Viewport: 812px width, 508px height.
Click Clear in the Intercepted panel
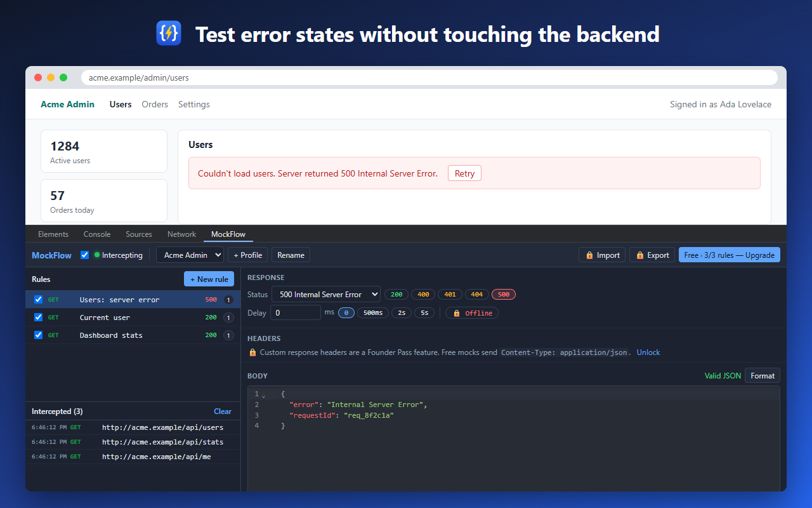[223, 411]
